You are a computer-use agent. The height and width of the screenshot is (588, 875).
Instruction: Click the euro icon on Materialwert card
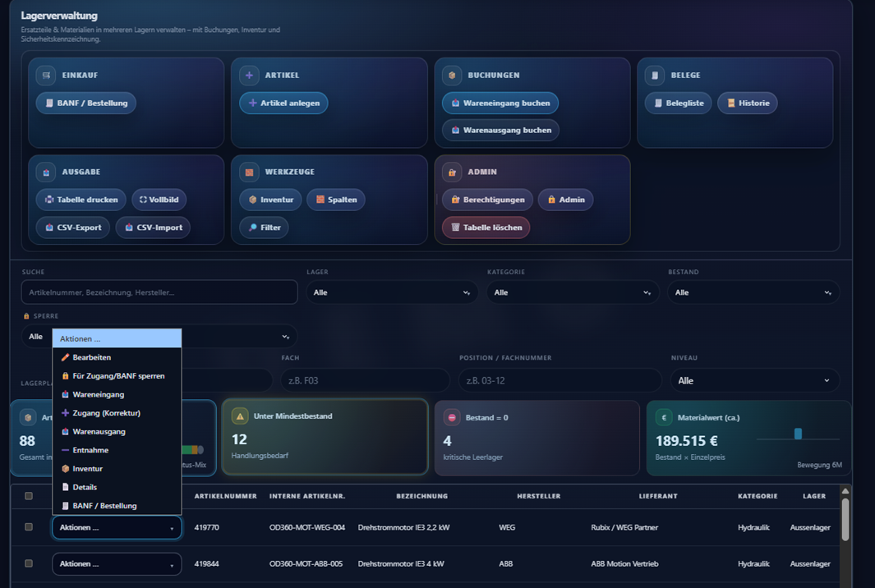664,417
